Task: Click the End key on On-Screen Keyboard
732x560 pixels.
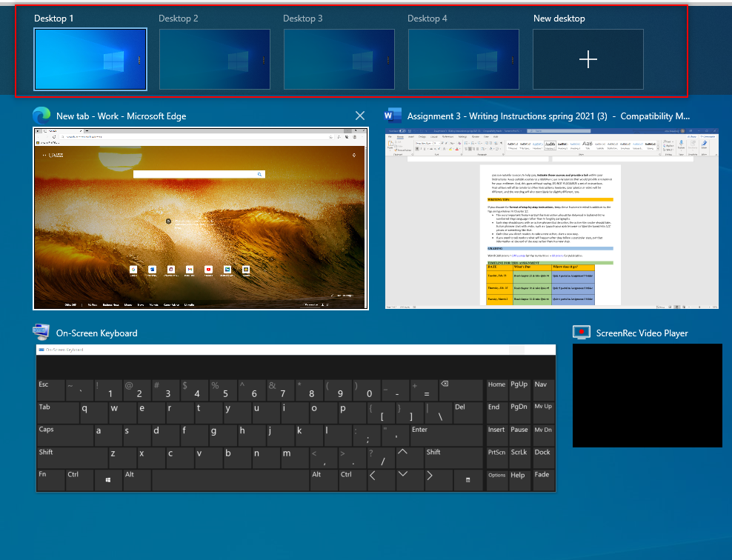Action: (496, 413)
